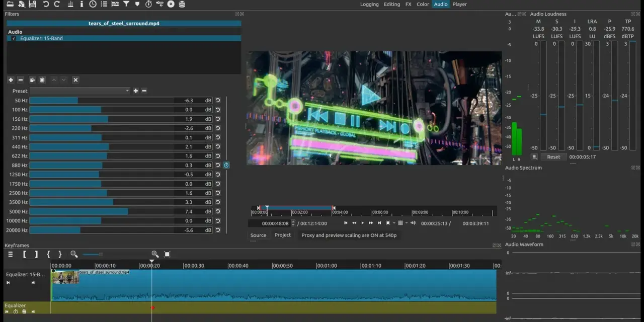This screenshot has width=644, height=322.
Task: Toggle player zoom fit button
Action: pyautogui.click(x=388, y=223)
